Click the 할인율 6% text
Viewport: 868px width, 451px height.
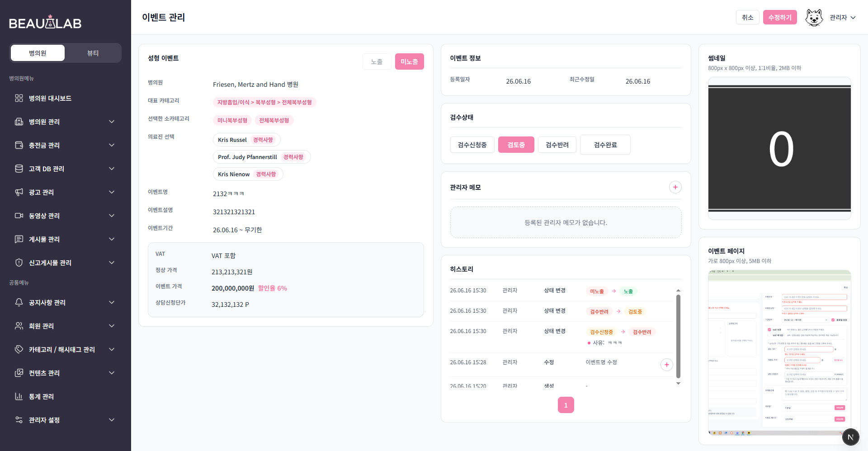pyautogui.click(x=272, y=288)
